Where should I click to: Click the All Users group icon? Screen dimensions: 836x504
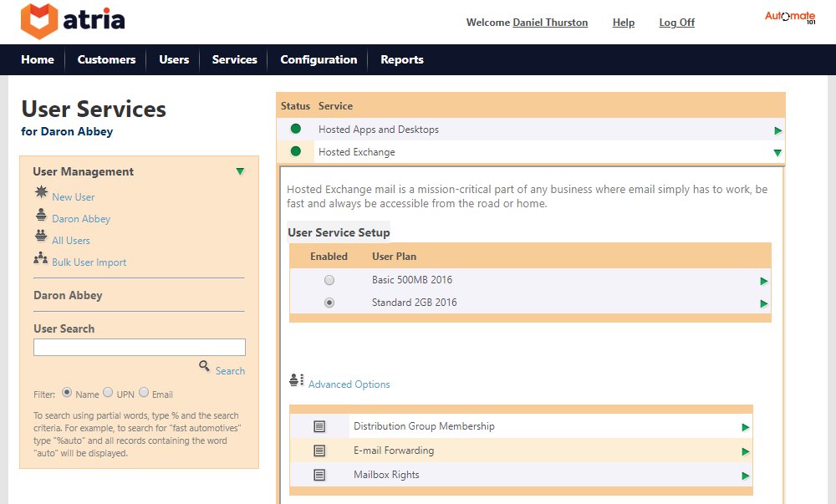click(41, 236)
